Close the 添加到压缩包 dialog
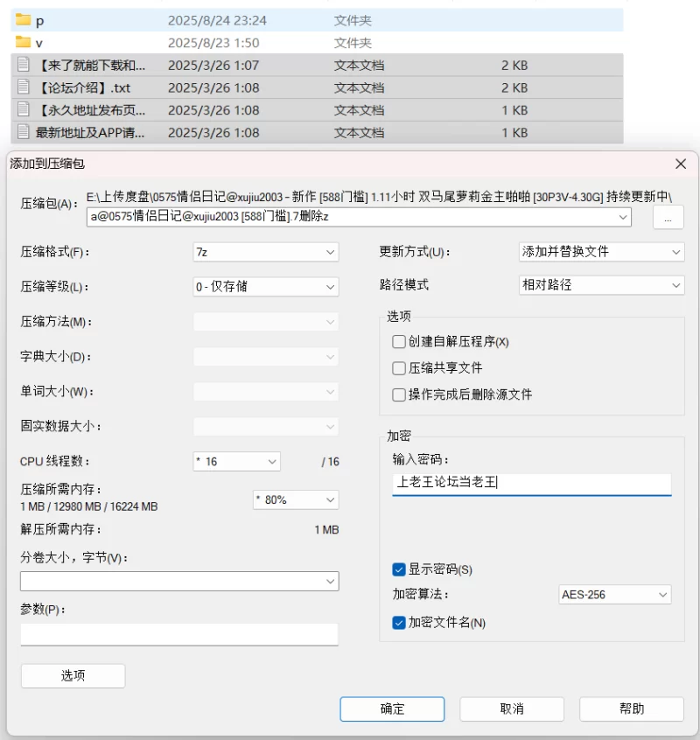 click(x=680, y=164)
